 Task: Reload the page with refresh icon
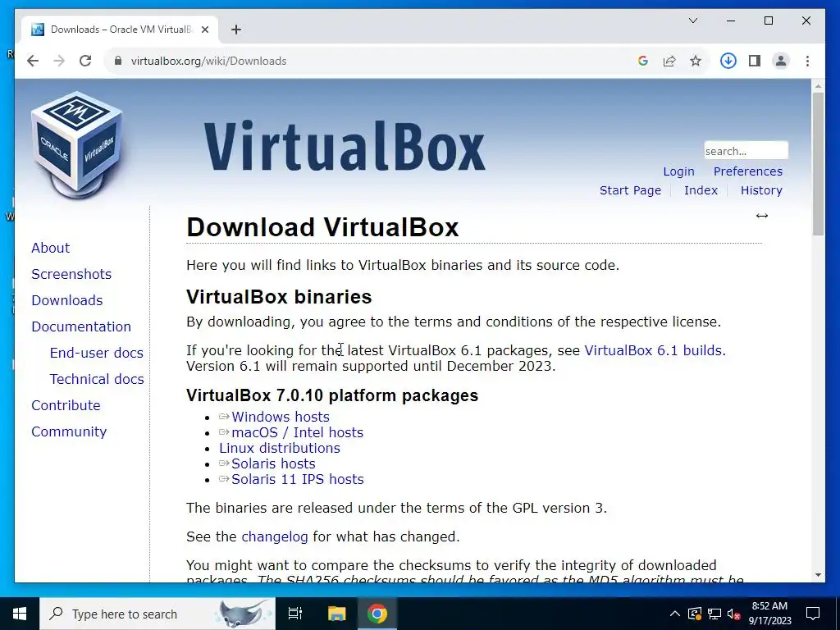click(x=85, y=61)
